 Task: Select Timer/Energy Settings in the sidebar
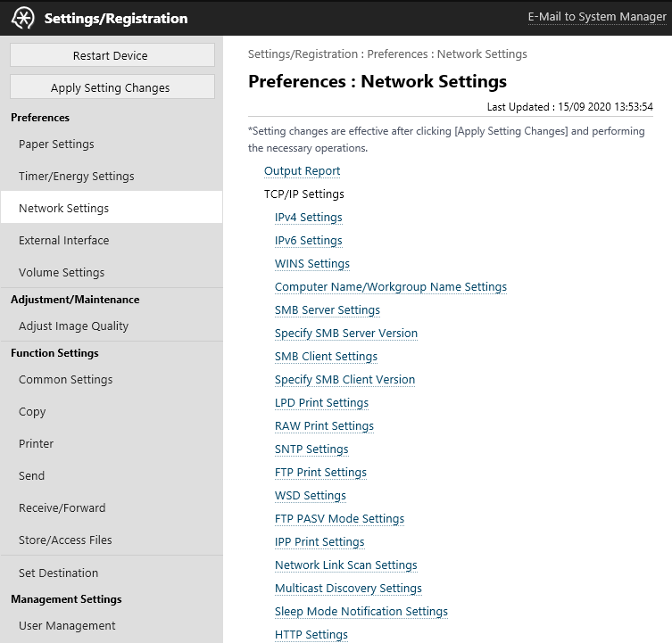pyautogui.click(x=76, y=177)
